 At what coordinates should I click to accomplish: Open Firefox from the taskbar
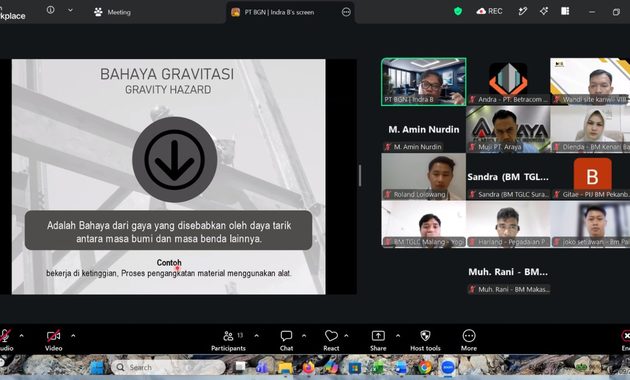coord(308,367)
